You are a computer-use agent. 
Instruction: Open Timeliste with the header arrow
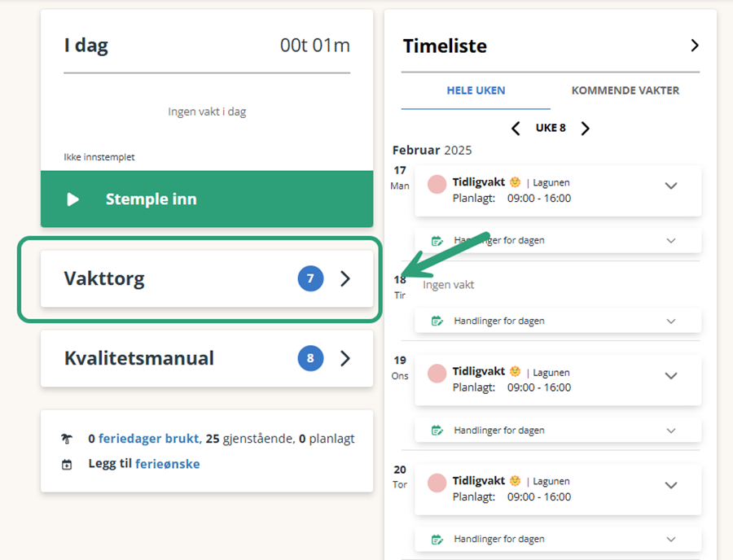(x=695, y=46)
